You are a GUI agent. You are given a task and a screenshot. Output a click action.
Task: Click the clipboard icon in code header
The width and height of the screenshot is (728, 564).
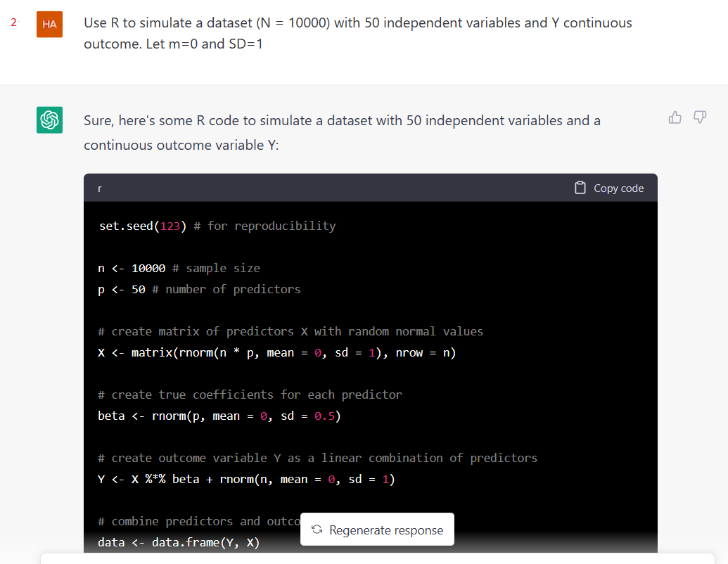click(x=580, y=188)
